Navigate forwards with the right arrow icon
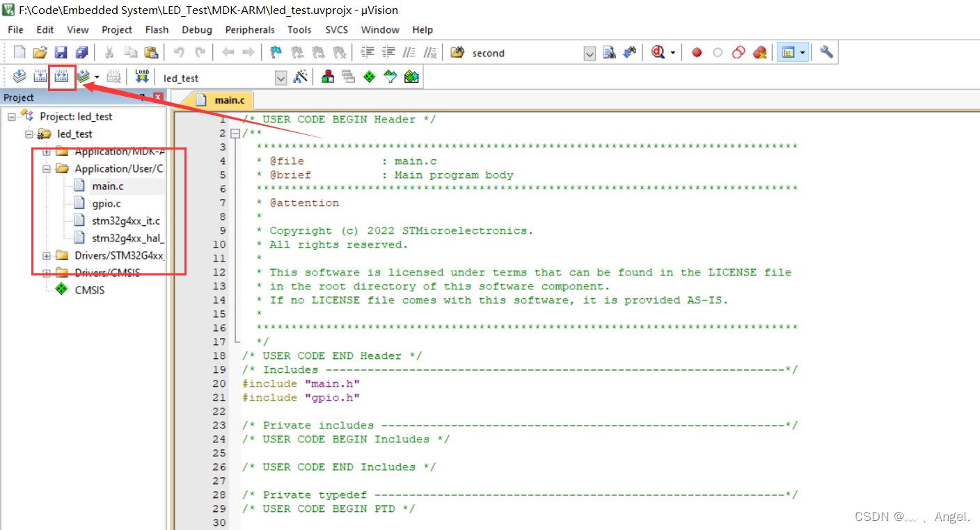This screenshot has width=980, height=530. (248, 52)
